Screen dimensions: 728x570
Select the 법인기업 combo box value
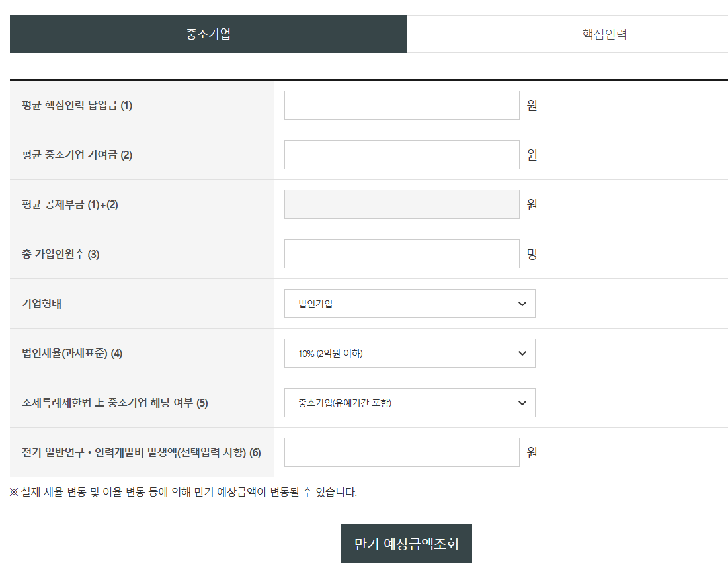click(x=409, y=304)
